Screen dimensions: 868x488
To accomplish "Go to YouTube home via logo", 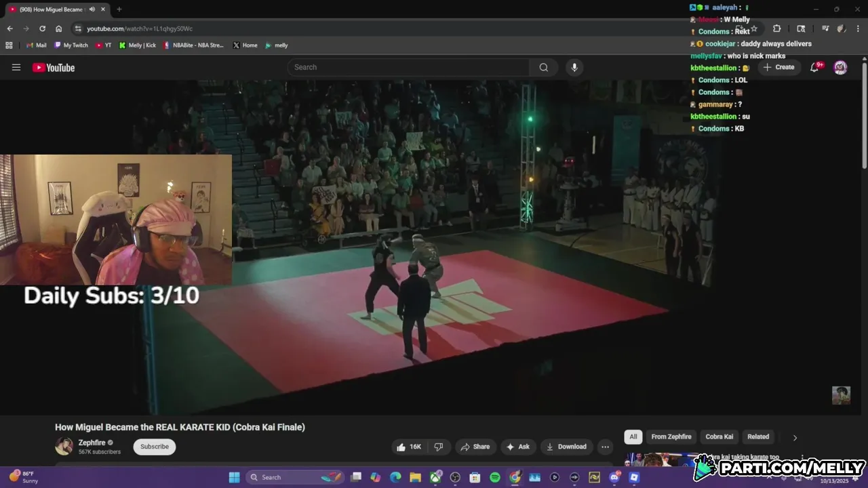I will 54,67.
